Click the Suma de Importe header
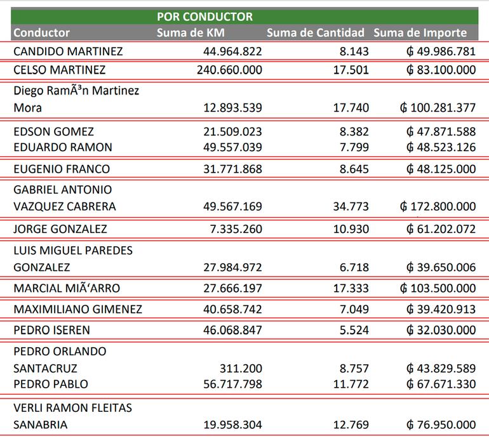 click(420, 33)
